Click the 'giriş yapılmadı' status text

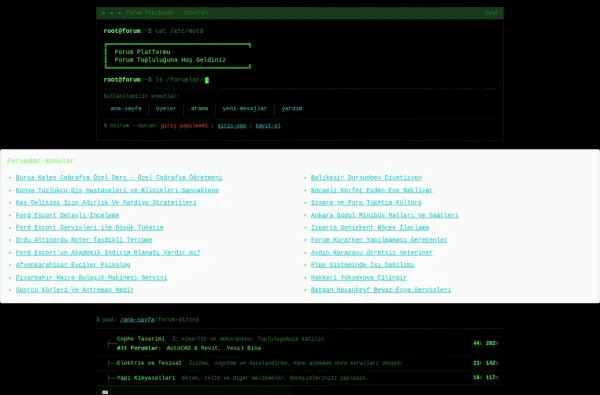(184, 126)
